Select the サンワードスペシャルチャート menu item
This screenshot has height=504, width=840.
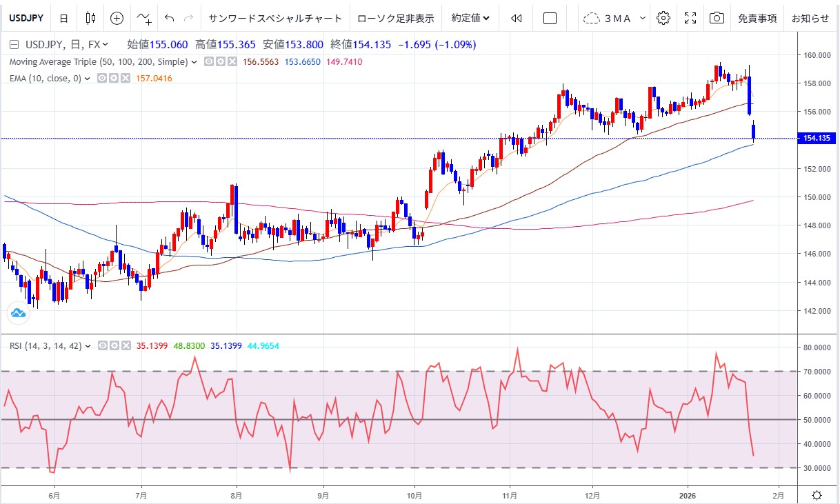pos(274,19)
